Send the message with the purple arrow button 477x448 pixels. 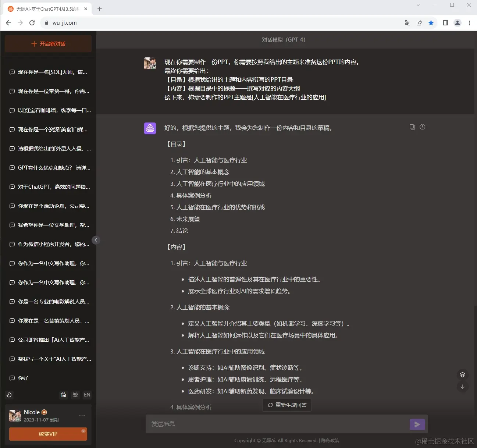[x=417, y=424]
